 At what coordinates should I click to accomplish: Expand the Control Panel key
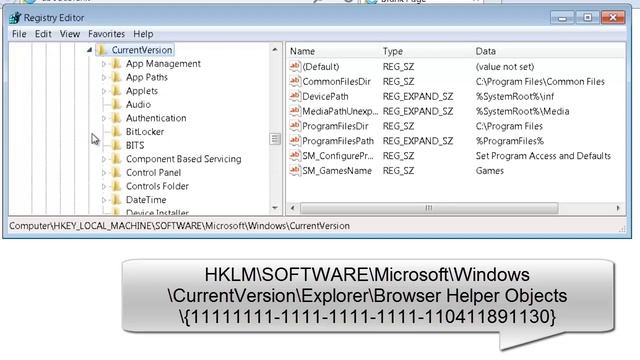coord(104,173)
